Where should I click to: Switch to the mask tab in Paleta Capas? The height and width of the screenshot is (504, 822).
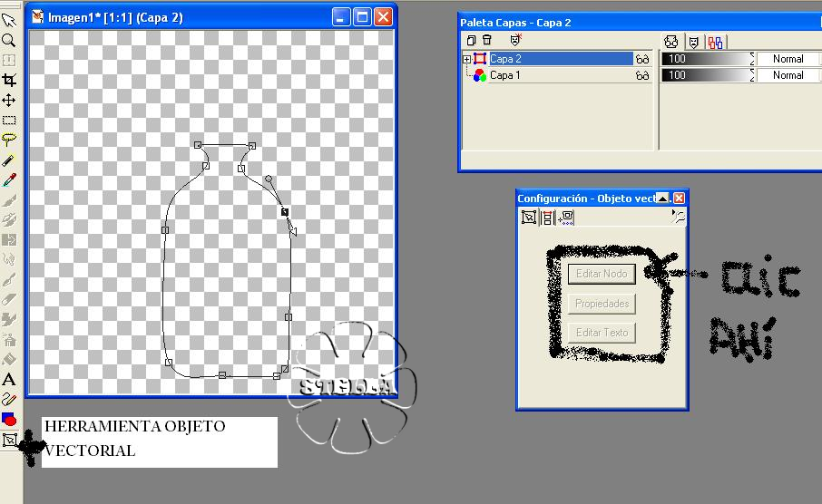(693, 43)
